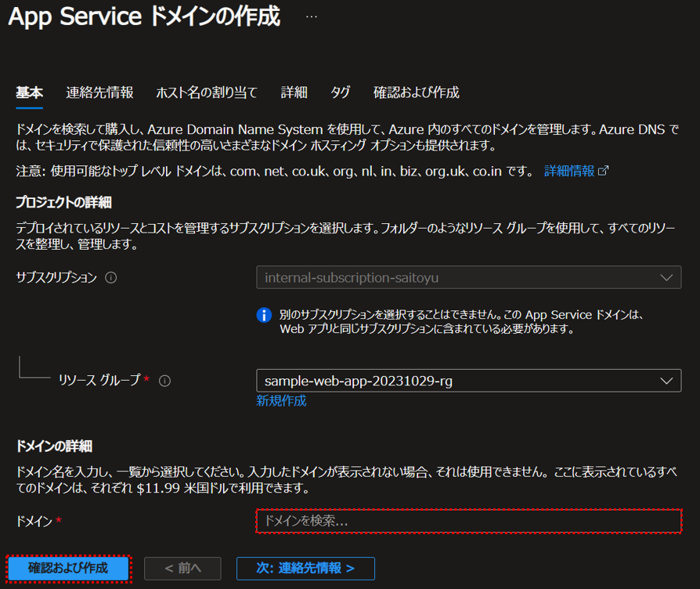Image resolution: width=700 pixels, height=589 pixels.
Task: Click the info icon next to リソース グループ
Action: [x=164, y=381]
